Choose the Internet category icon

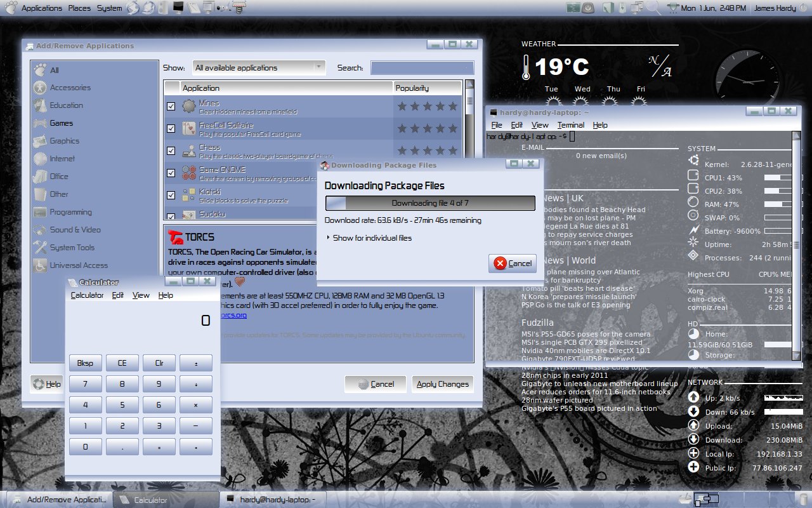point(39,159)
